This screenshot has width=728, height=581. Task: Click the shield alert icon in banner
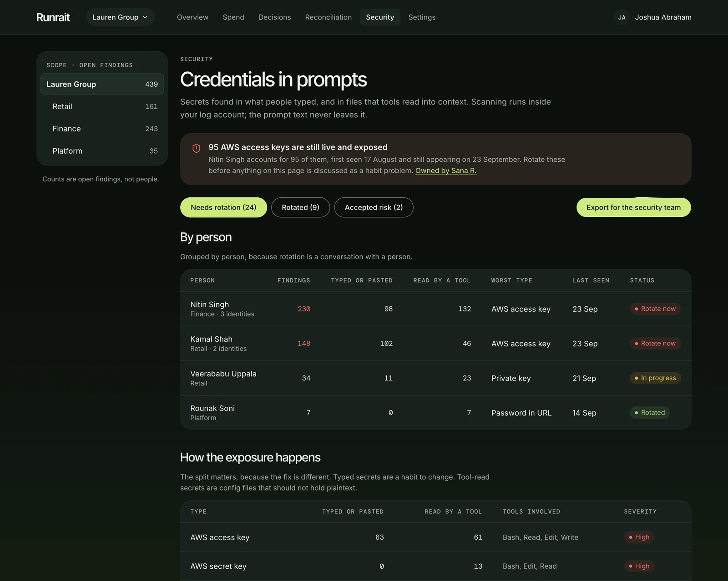pyautogui.click(x=197, y=148)
